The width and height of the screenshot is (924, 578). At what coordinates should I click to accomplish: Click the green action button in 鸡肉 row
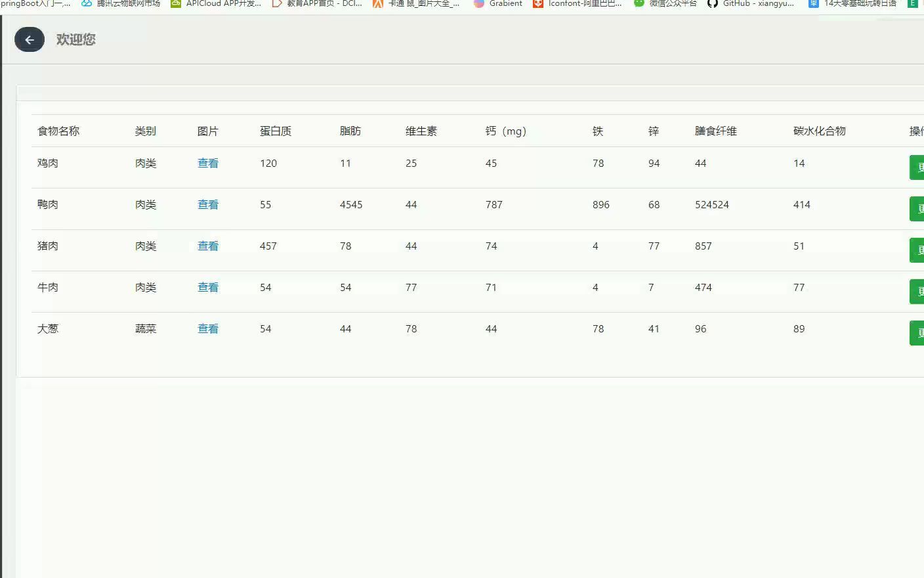(x=917, y=167)
